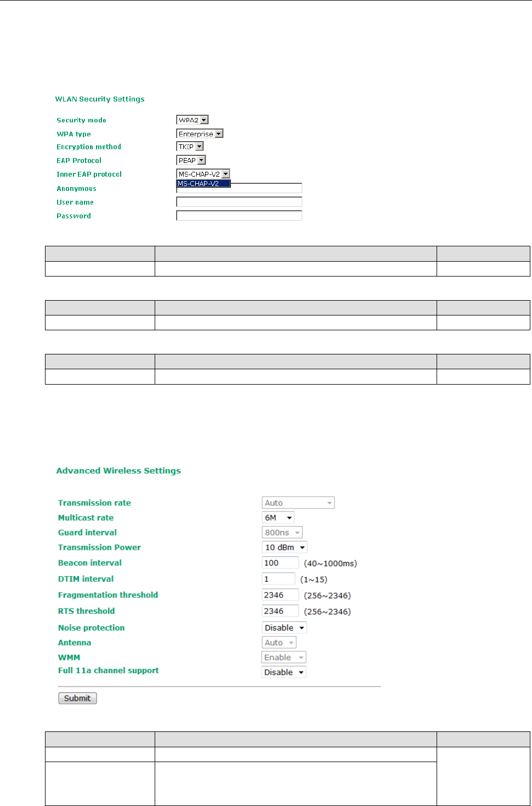Click the Noise protection label
Image resolution: width=532 pixels, height=806 pixels.
pyautogui.click(x=91, y=628)
